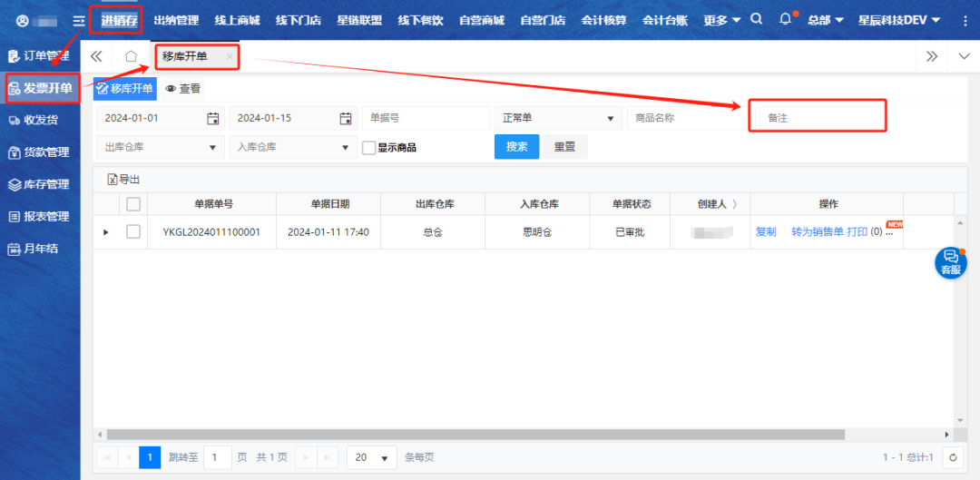Image resolution: width=980 pixels, height=480 pixels.
Task: Expand the row detail triangle for YKGL2024011100001
Action: coord(106,232)
